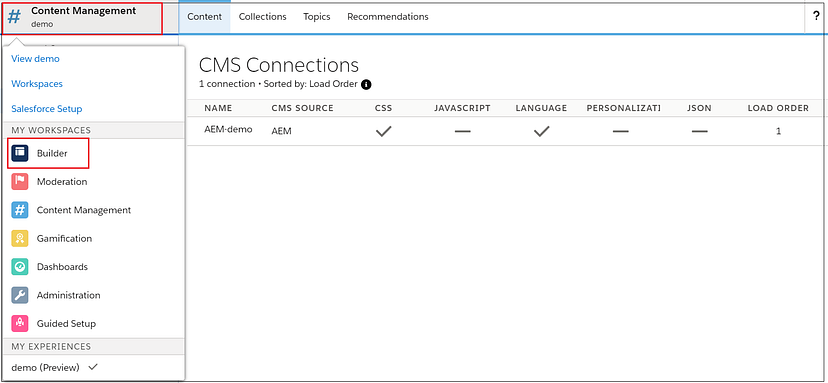Viewport: 828px width, 383px height.
Task: Open the Recommendations tab
Action: [388, 17]
